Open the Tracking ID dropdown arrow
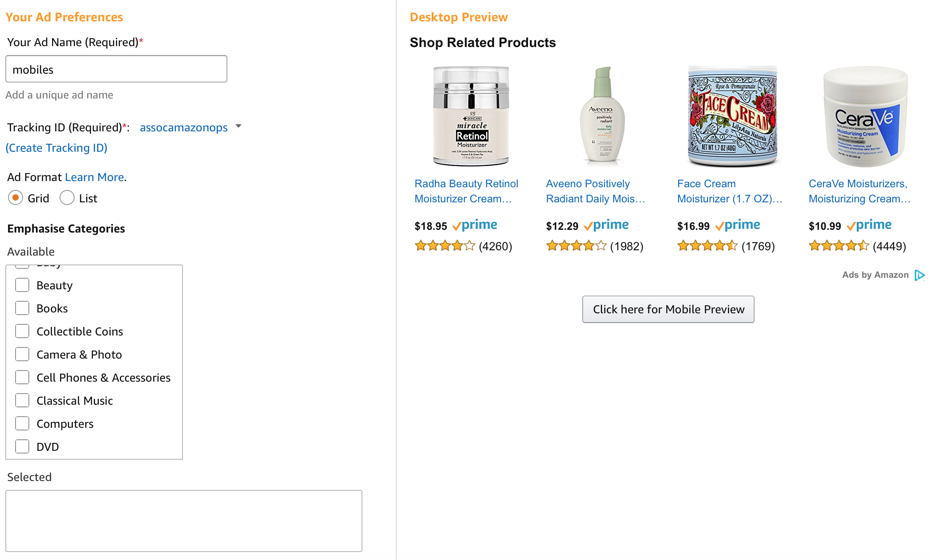Image resolution: width=930 pixels, height=560 pixels. [x=238, y=126]
